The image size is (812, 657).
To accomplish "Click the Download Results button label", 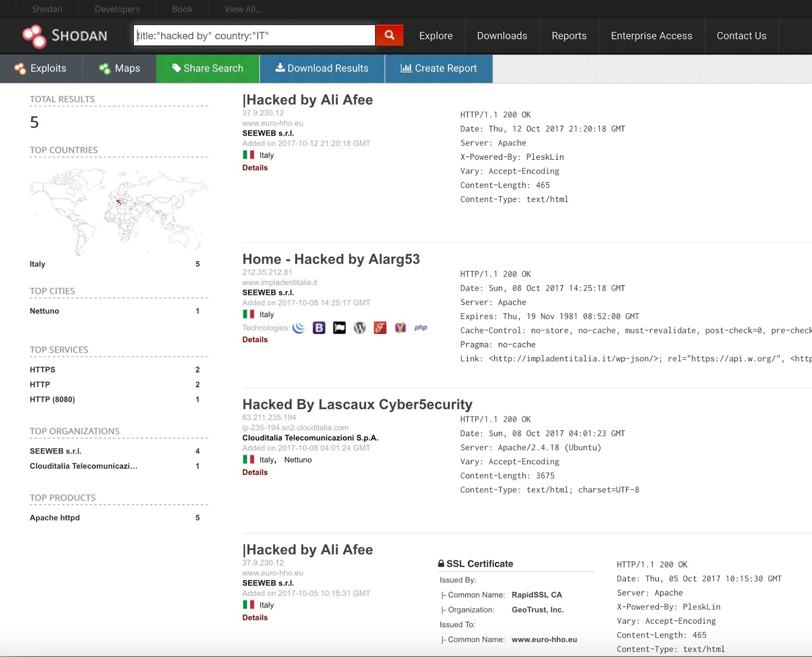I will tap(328, 68).
